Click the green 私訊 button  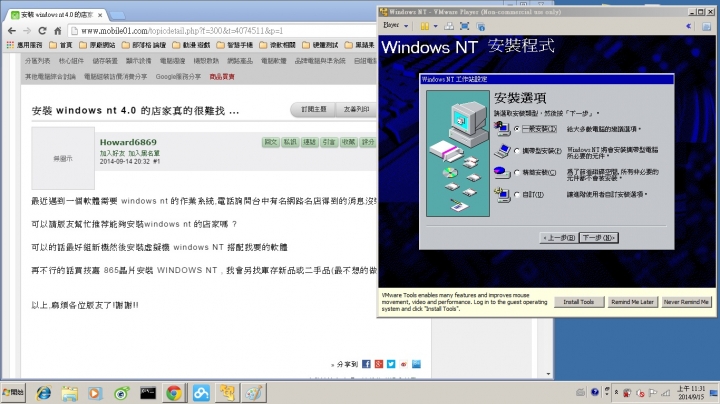[x=290, y=142]
